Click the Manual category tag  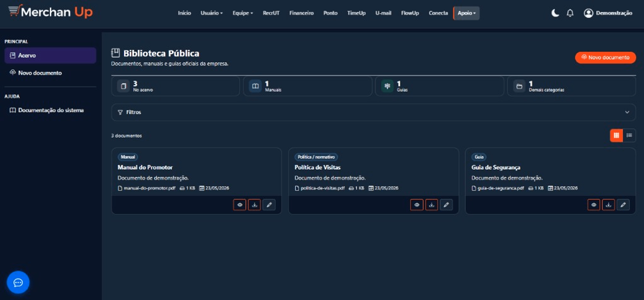click(x=128, y=157)
